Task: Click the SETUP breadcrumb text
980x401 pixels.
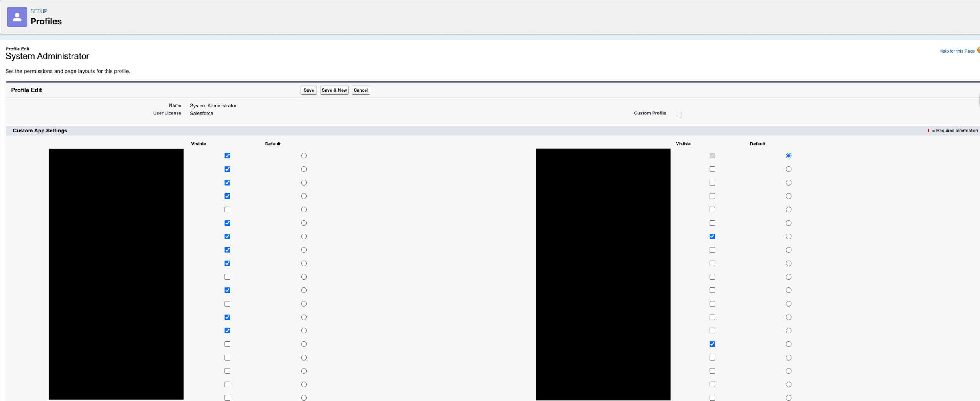Action: pos(39,11)
